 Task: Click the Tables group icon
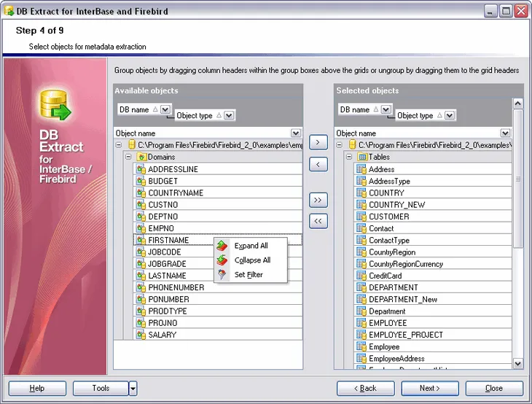[362, 157]
